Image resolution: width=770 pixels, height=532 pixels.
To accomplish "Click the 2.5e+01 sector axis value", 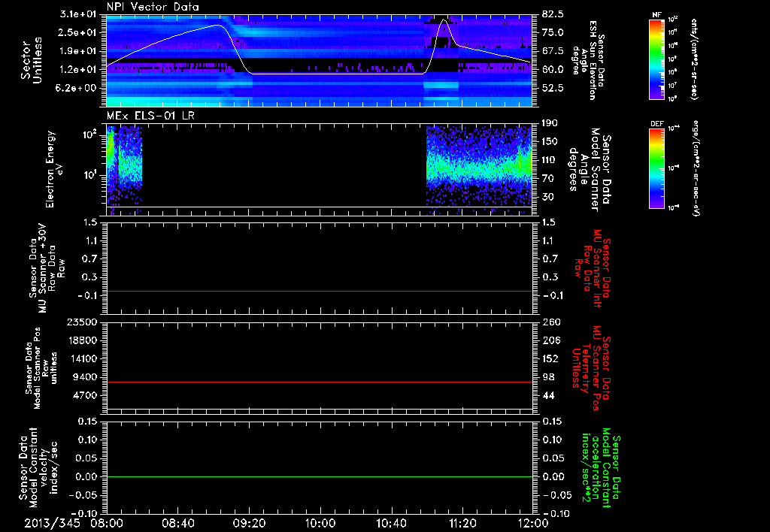I will [78, 32].
